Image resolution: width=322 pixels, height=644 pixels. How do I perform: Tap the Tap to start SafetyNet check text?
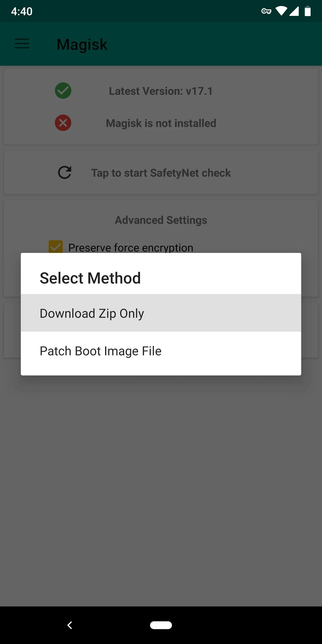pos(161,173)
